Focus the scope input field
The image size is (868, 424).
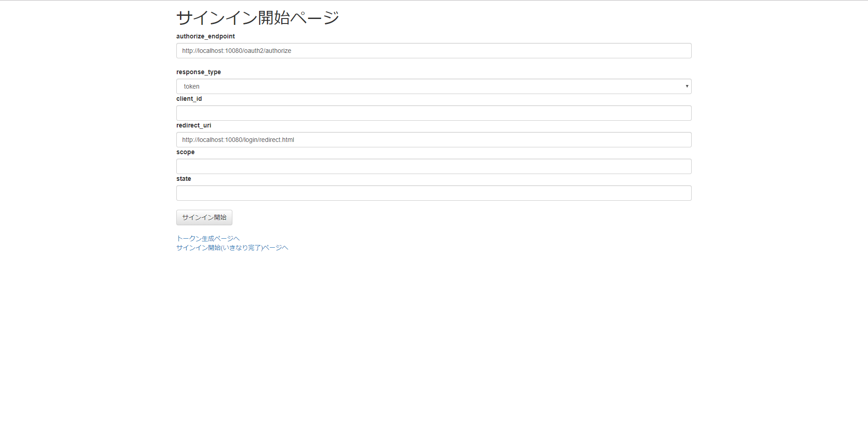(434, 166)
